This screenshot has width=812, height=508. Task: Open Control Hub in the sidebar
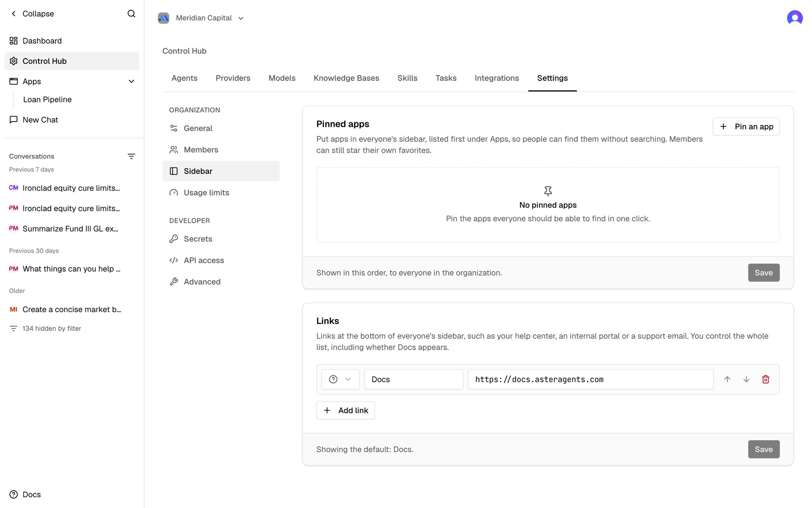pyautogui.click(x=72, y=61)
